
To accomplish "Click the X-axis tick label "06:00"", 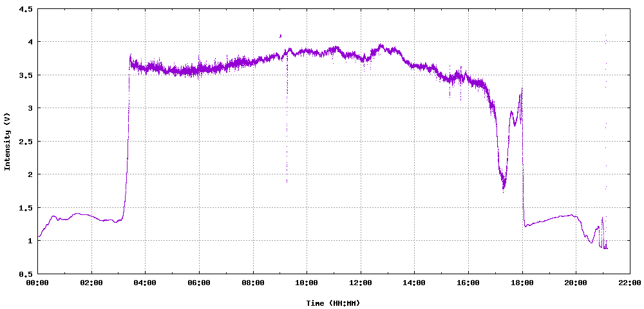I will point(199,283).
